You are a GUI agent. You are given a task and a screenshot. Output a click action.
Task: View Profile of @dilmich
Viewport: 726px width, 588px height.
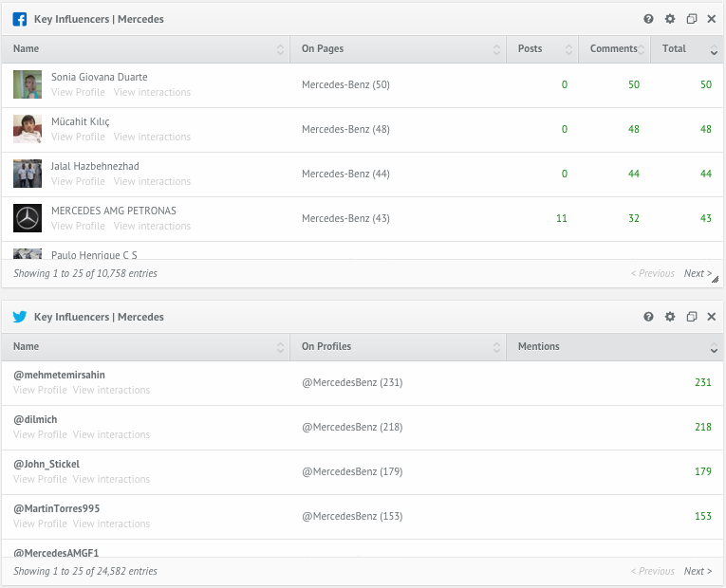click(40, 434)
